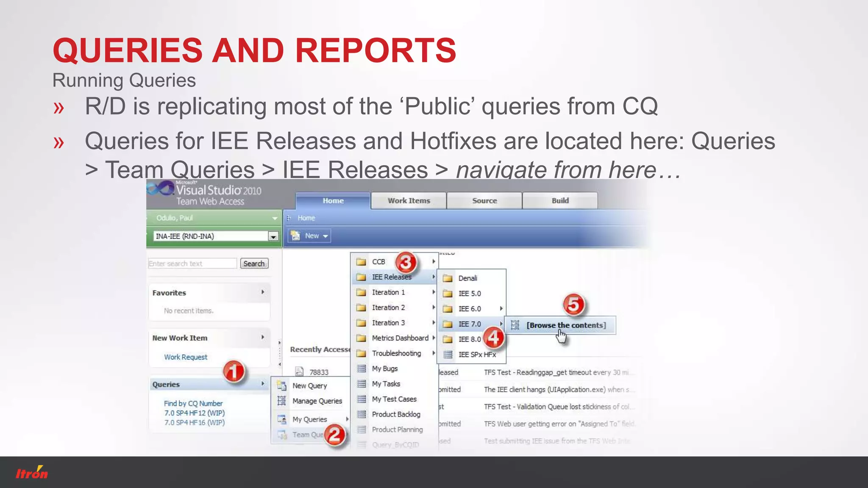Click the My Tasks query icon

(x=361, y=384)
